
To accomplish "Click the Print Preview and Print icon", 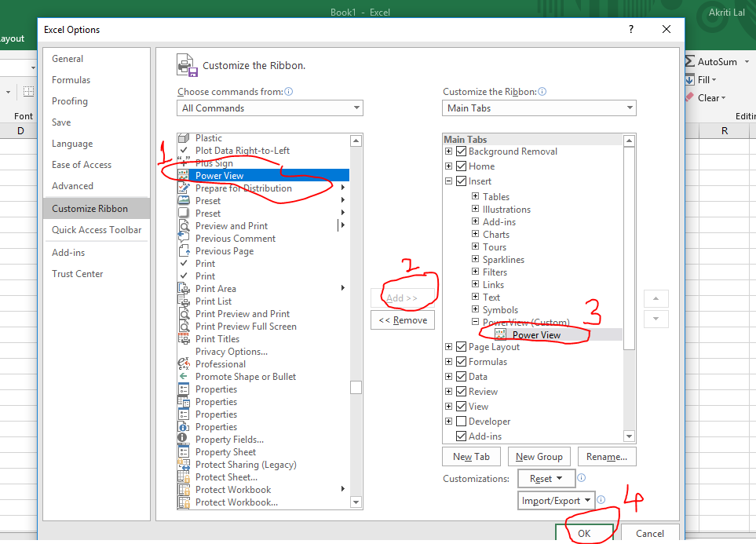I will point(183,313).
